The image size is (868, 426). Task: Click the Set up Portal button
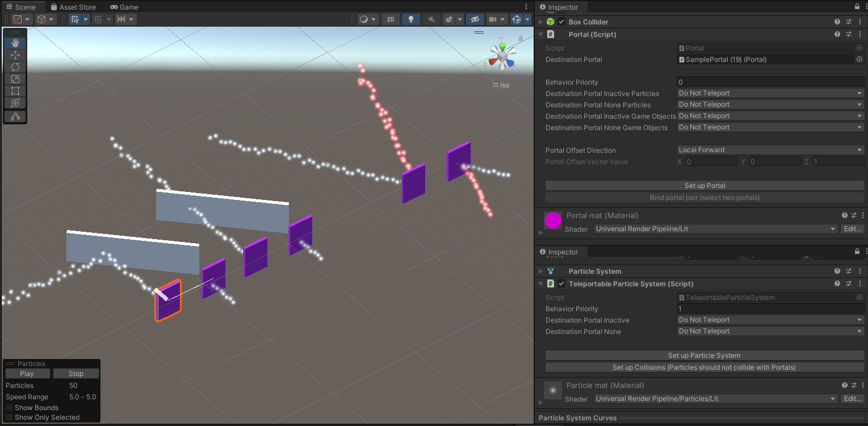point(705,186)
